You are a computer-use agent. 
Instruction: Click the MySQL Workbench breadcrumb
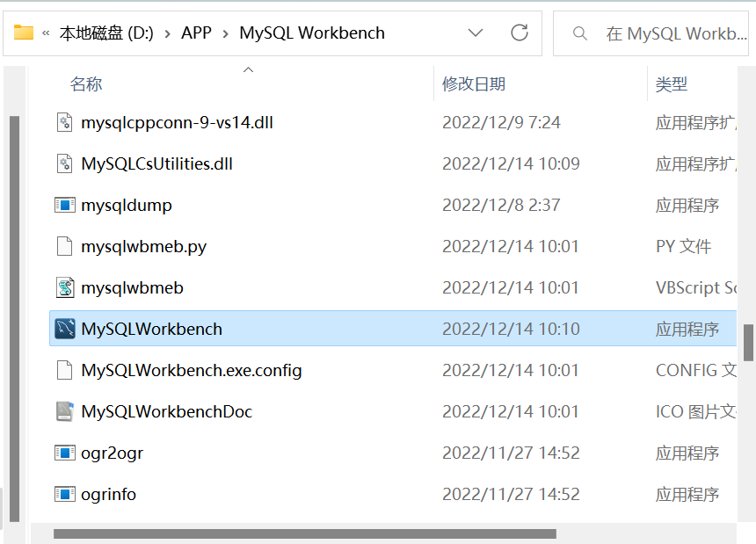312,33
